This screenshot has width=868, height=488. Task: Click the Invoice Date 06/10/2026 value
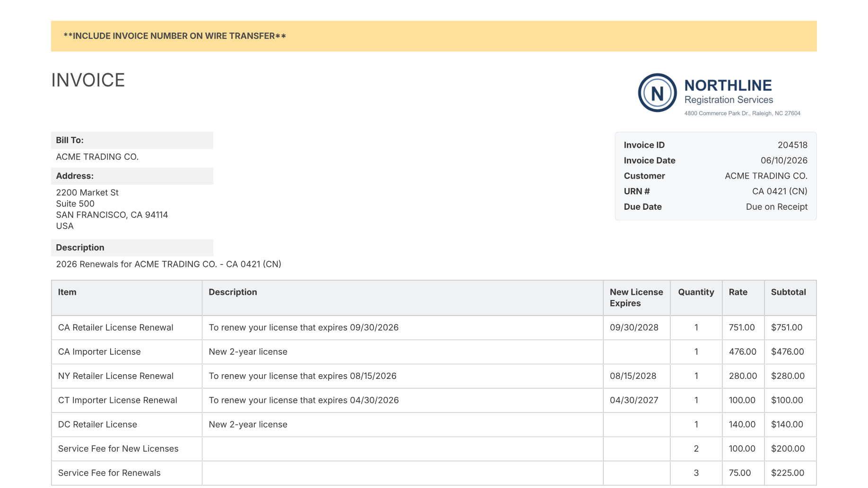point(784,161)
